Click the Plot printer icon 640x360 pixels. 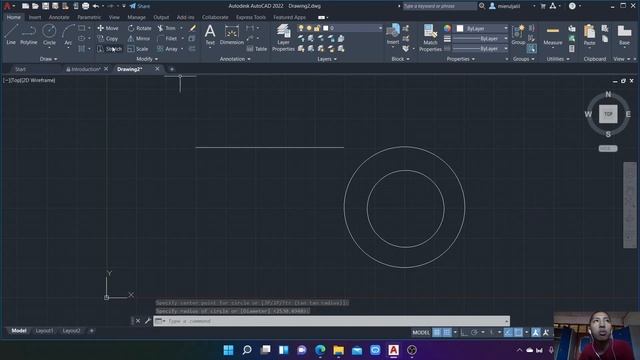coord(85,6)
